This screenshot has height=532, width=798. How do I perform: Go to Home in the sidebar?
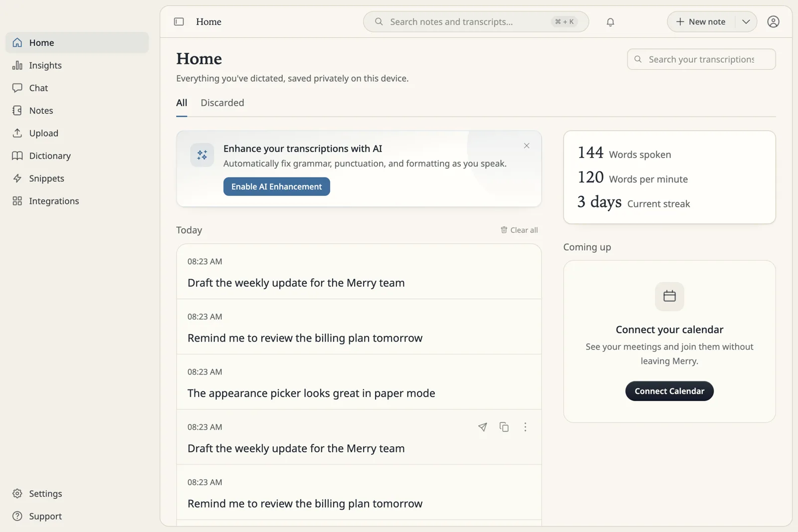click(x=77, y=43)
